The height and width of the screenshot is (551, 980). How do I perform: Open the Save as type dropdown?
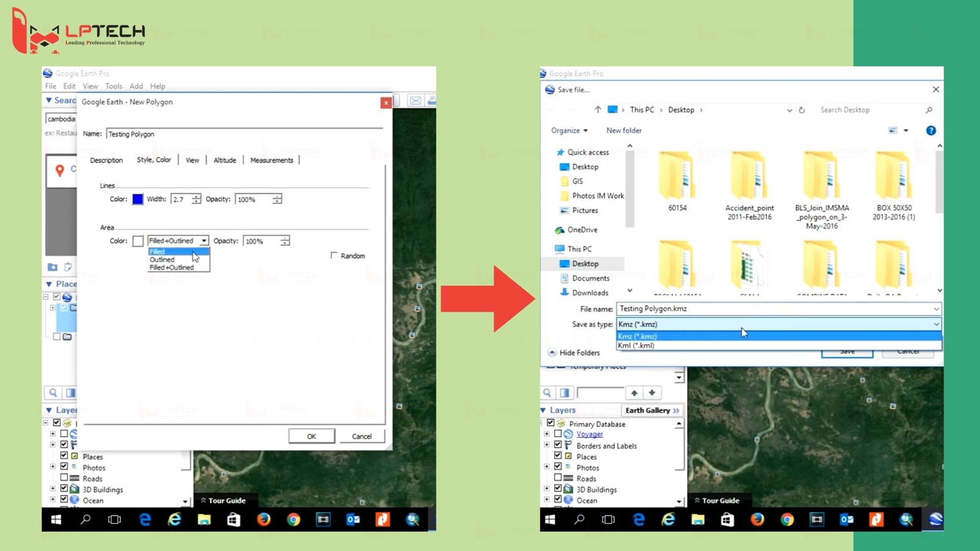click(779, 324)
